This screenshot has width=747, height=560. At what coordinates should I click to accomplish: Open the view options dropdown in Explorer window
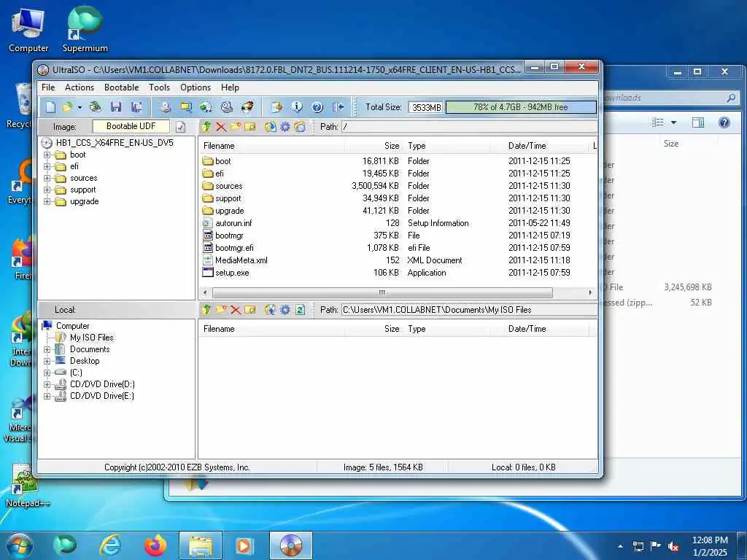click(673, 122)
